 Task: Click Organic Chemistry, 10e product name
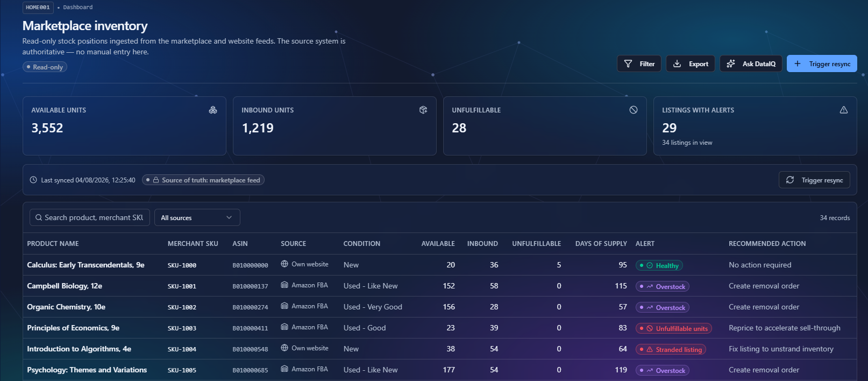coord(66,307)
